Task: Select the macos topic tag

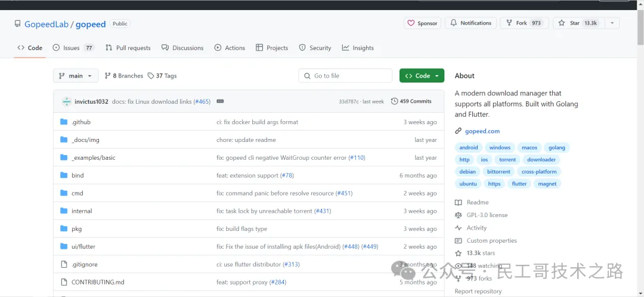Action: click(x=530, y=147)
